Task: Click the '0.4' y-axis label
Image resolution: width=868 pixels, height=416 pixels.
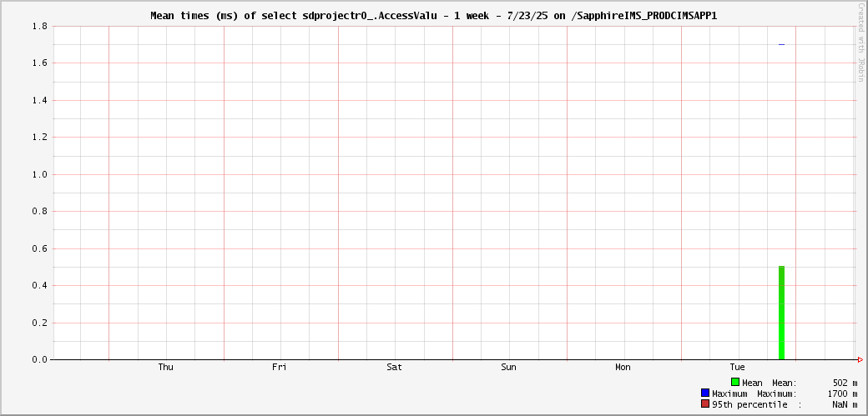Action: click(40, 285)
